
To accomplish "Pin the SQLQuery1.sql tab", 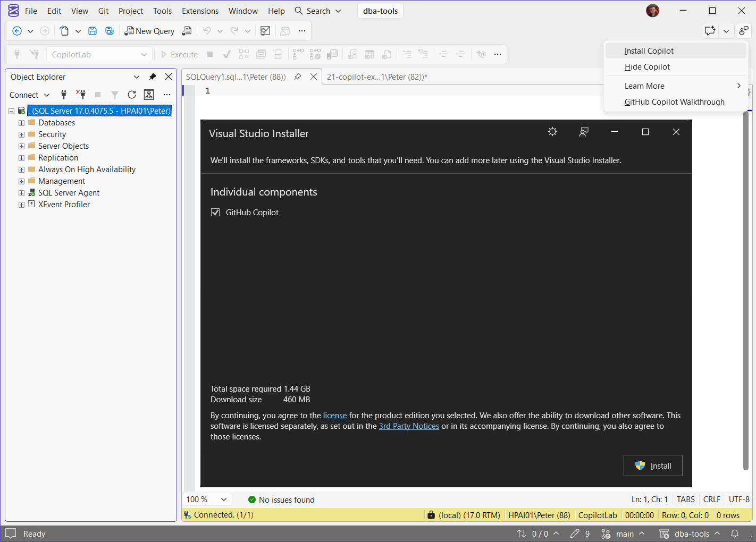I will coord(298,77).
